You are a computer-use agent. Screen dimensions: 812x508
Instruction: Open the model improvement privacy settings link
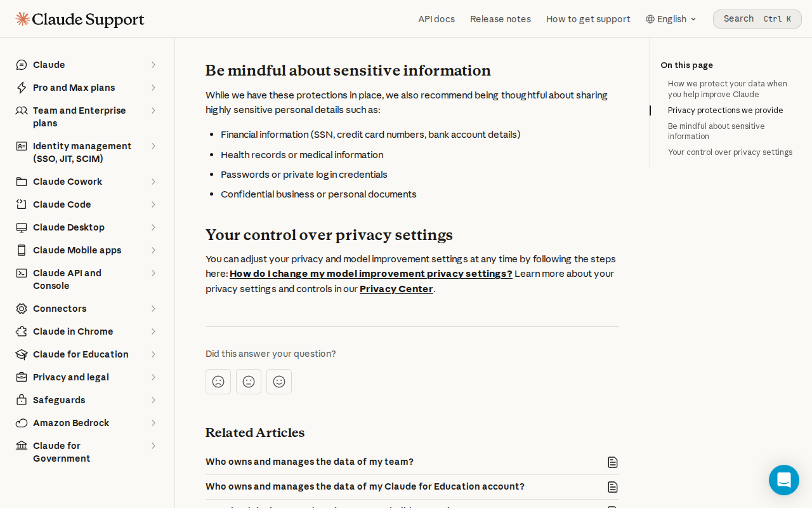[371, 274]
